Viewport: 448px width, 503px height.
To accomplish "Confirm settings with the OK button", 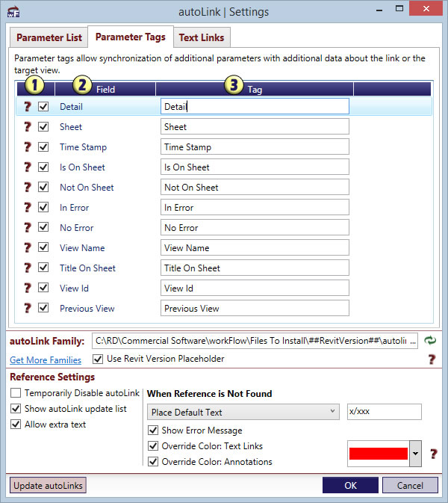I will (x=351, y=485).
